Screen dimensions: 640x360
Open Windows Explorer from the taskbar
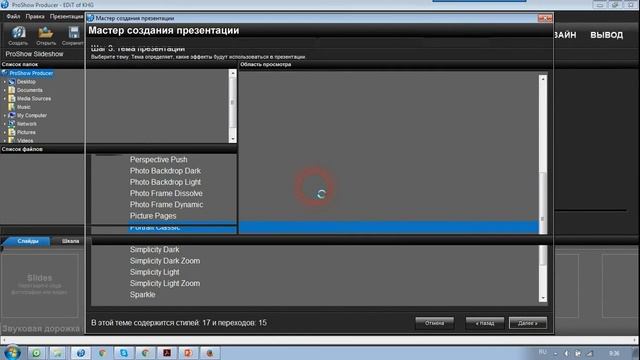pyautogui.click(x=58, y=353)
